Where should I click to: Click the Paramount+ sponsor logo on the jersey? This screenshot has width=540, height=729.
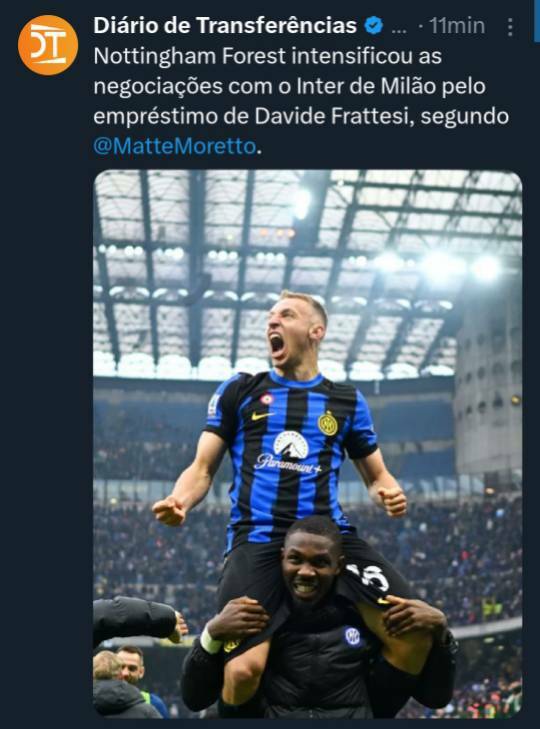tap(288, 453)
